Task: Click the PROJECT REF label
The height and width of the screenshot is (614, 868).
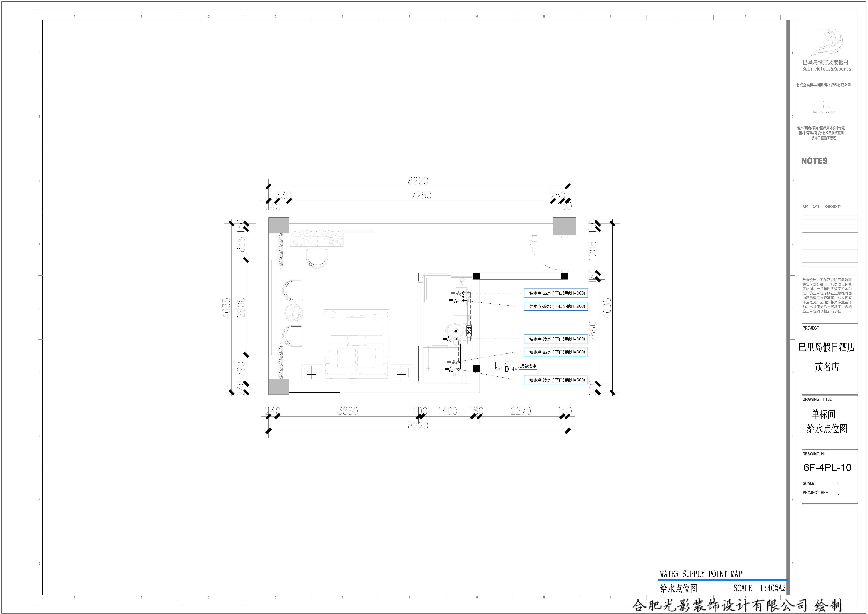Action: [815, 493]
